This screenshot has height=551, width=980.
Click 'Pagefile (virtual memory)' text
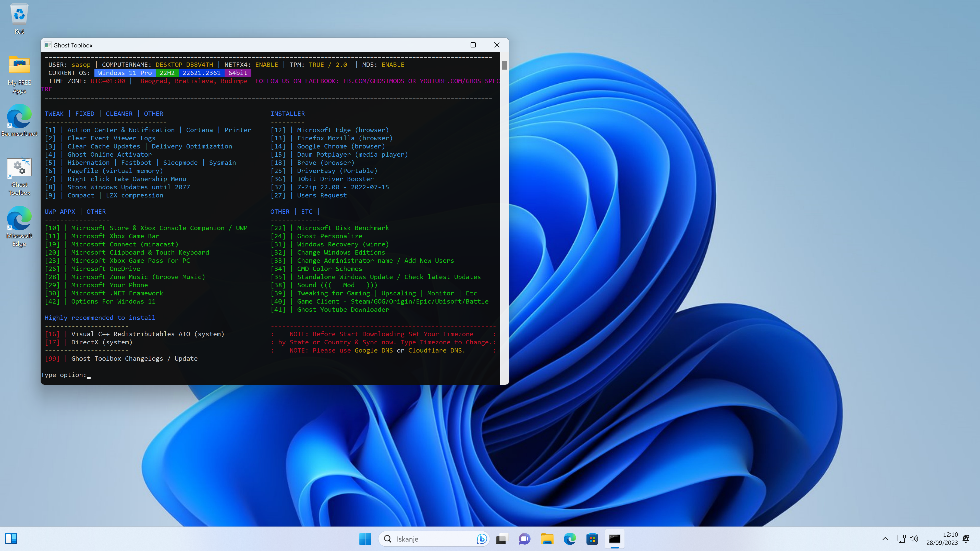click(115, 171)
